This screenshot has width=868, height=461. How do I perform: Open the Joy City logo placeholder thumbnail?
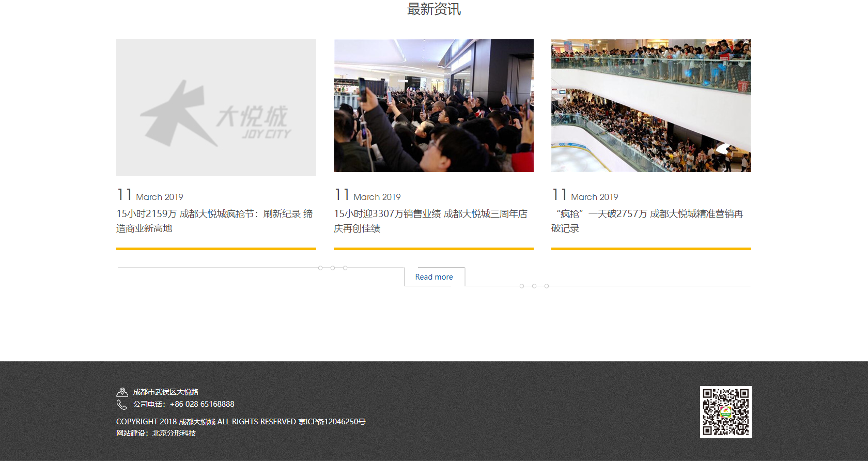click(x=216, y=107)
